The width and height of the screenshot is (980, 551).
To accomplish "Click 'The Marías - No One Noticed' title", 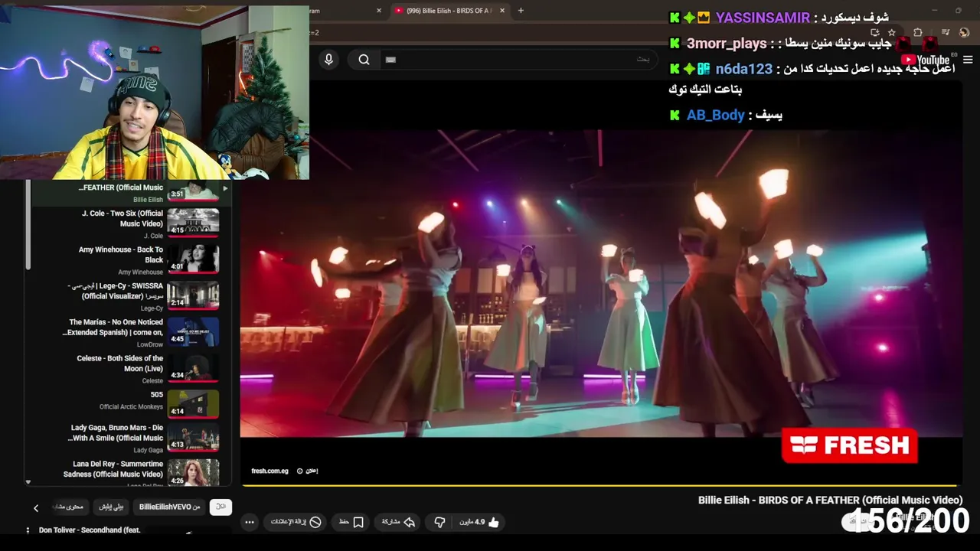I will 113,328.
